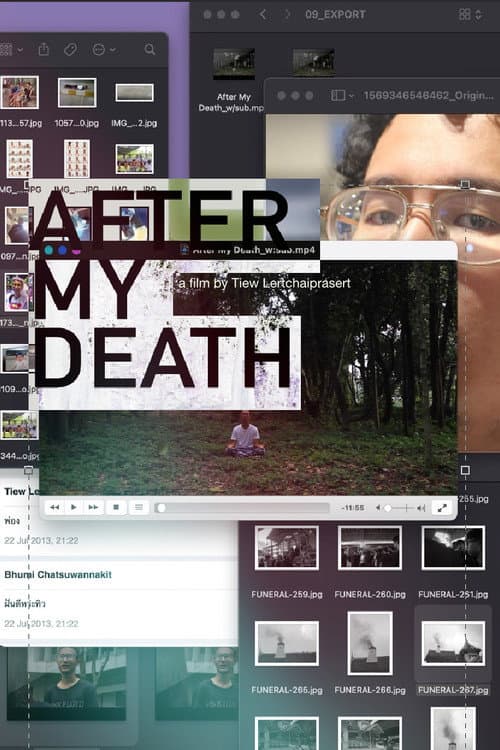Screen dimensions: 500x750
Task: Click the meditating man in the video frame
Action: point(245,434)
